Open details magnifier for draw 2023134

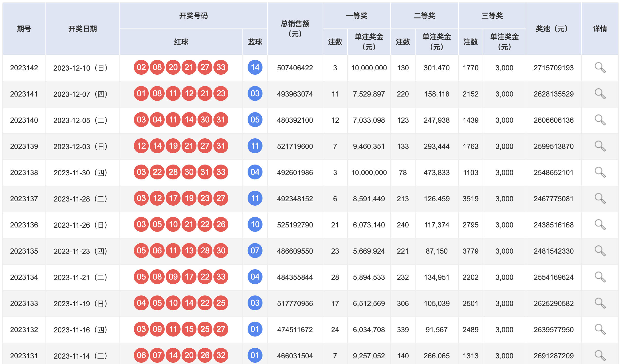600,277
